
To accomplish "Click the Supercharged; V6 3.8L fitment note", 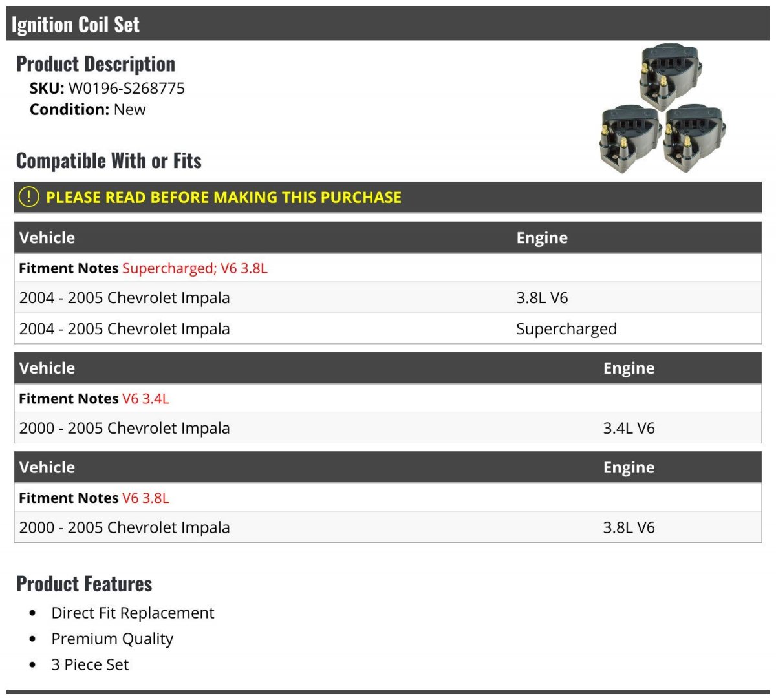I will click(x=195, y=268).
